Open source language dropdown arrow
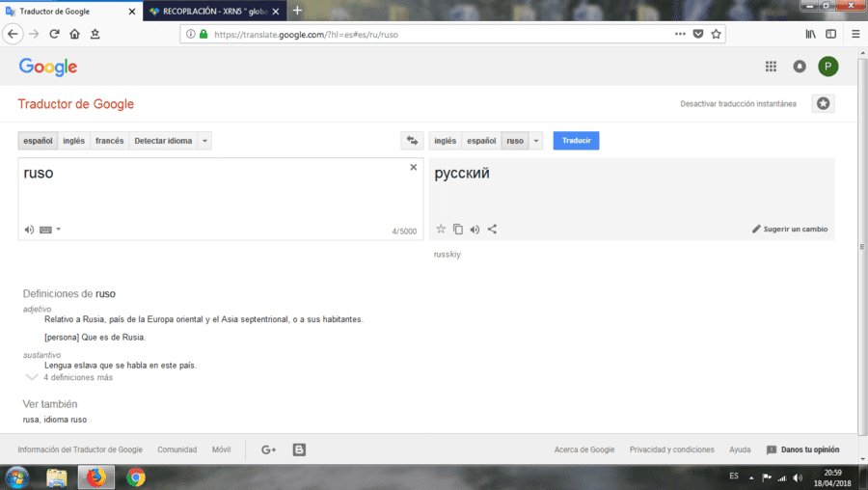This screenshot has height=490, width=868. pos(204,141)
